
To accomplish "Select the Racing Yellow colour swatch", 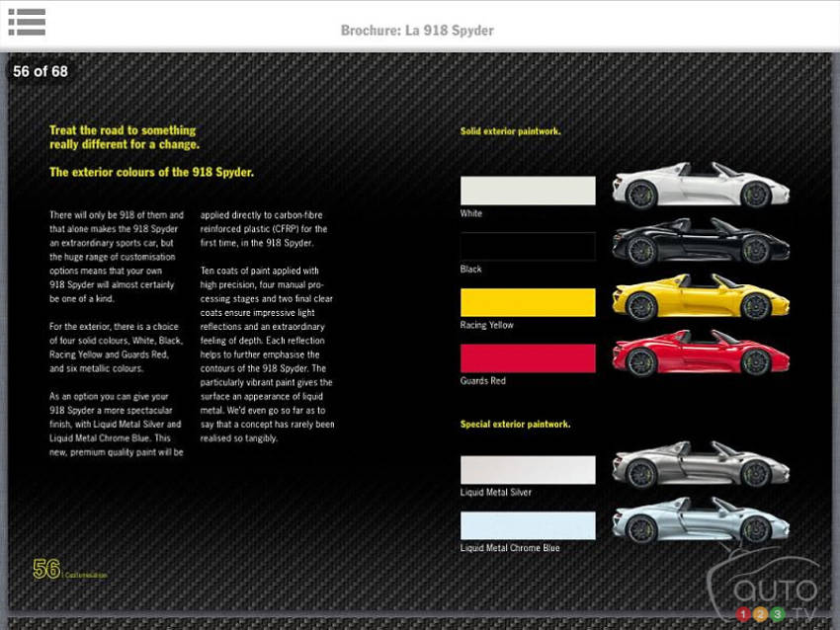I will [528, 302].
